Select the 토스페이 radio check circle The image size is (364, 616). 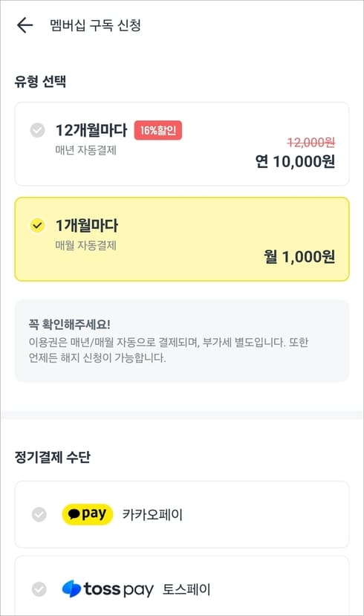tap(39, 589)
